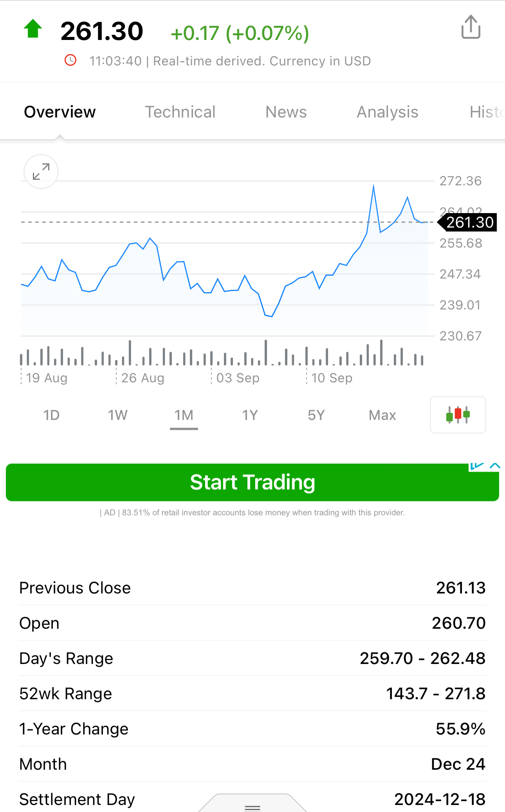Tap the red clock icon
505x812 pixels.
(x=70, y=60)
